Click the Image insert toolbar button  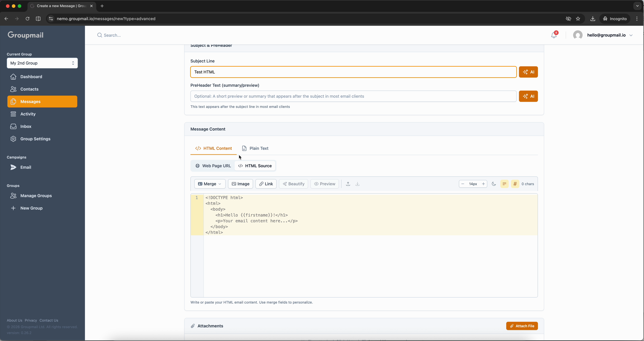[x=240, y=184]
